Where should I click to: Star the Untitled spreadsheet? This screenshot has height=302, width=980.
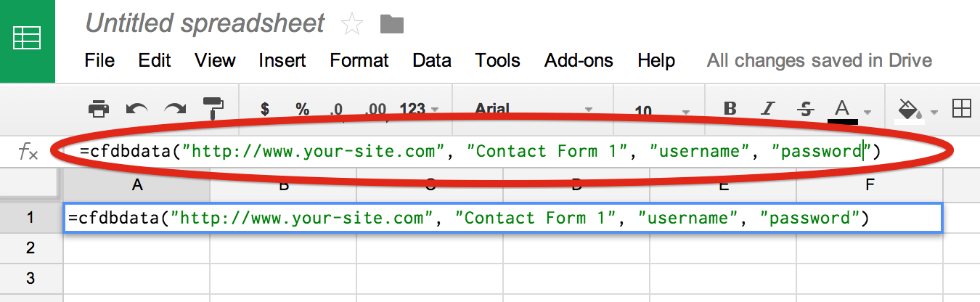pyautogui.click(x=352, y=25)
